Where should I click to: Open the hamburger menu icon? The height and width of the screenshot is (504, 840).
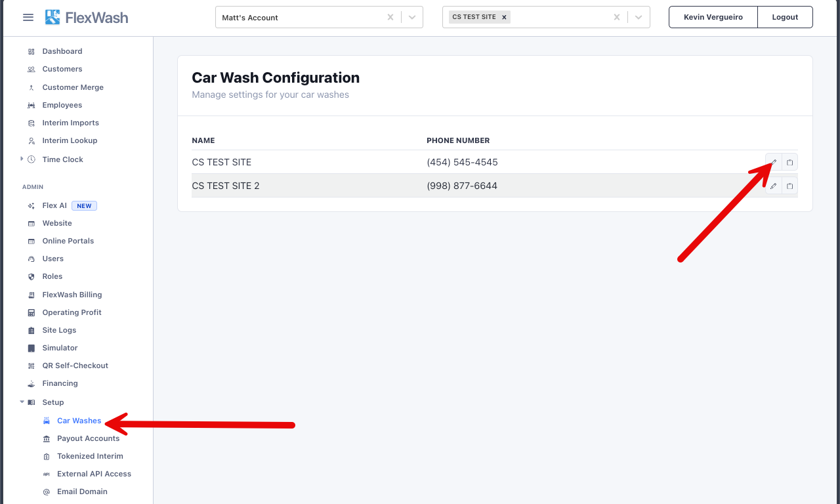(x=28, y=17)
